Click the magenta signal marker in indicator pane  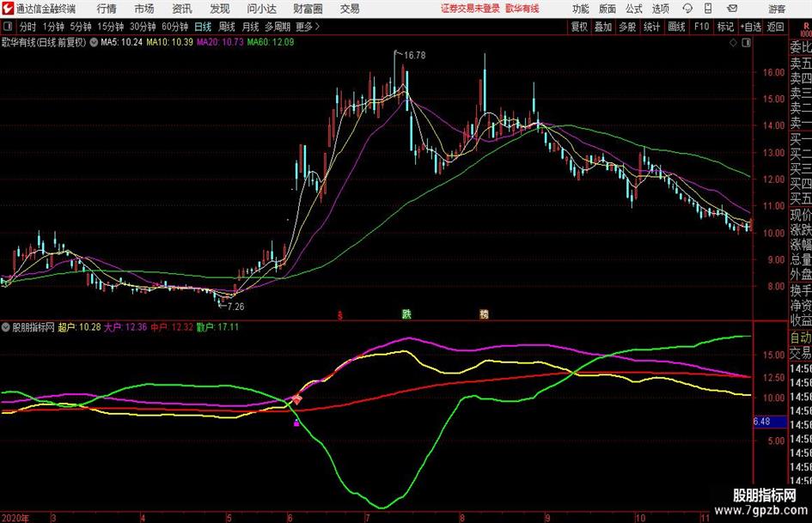(296, 423)
